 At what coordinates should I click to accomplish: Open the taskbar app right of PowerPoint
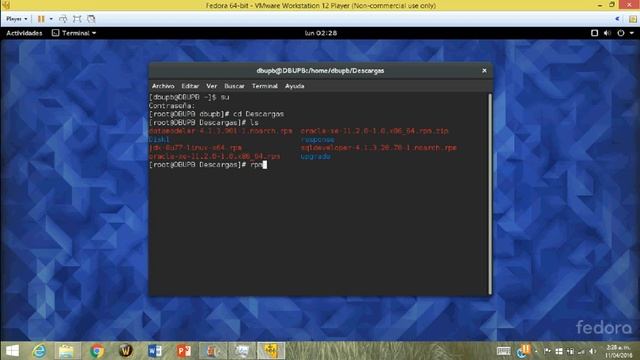213,351
